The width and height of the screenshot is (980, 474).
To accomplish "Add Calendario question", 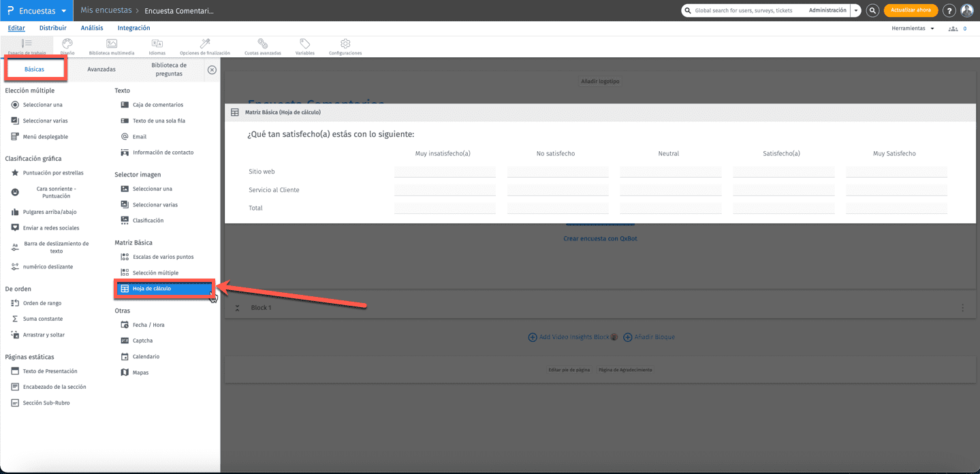I will coord(140,357).
